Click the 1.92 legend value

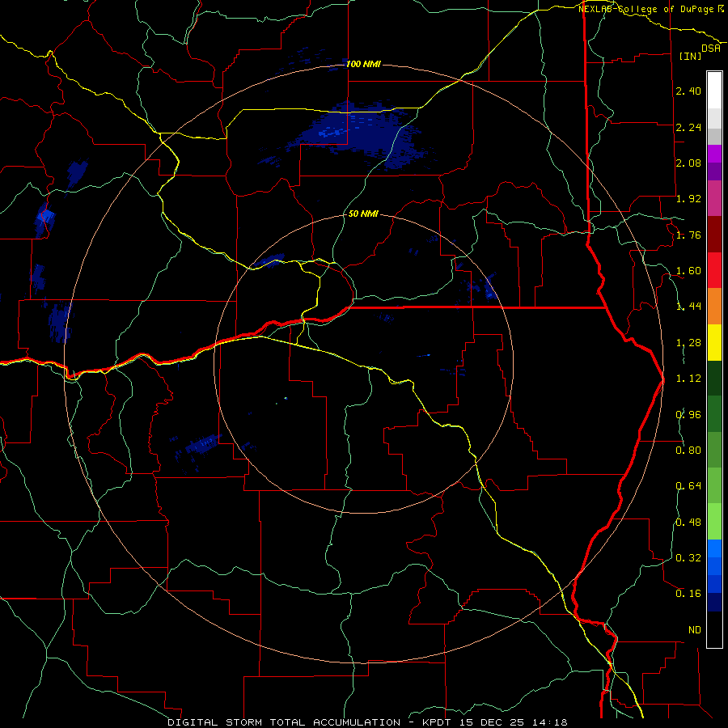(x=688, y=199)
